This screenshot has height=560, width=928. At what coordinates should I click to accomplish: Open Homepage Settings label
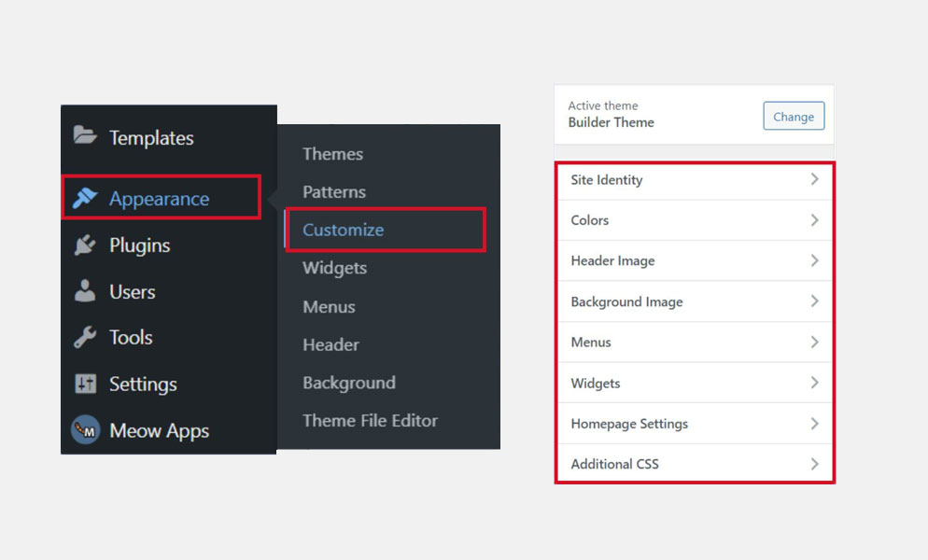click(629, 424)
